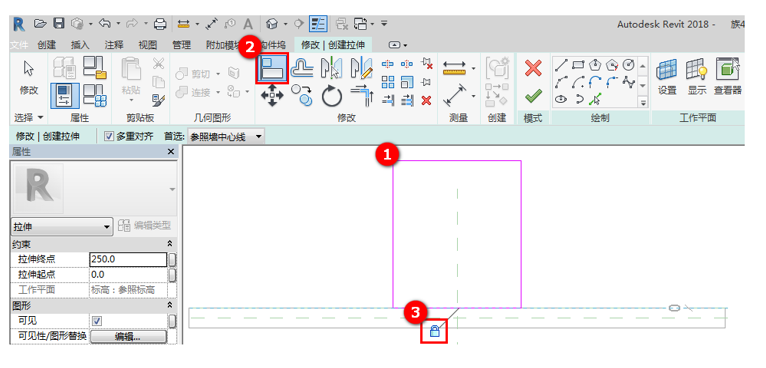The width and height of the screenshot is (766, 368).
Task: Click the 拉伸终点 value field
Action: point(128,260)
